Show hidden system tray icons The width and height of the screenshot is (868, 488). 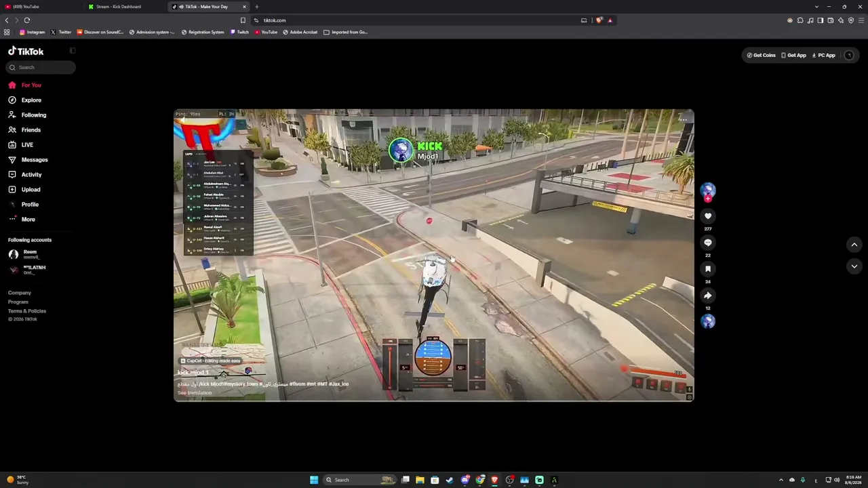click(x=781, y=480)
